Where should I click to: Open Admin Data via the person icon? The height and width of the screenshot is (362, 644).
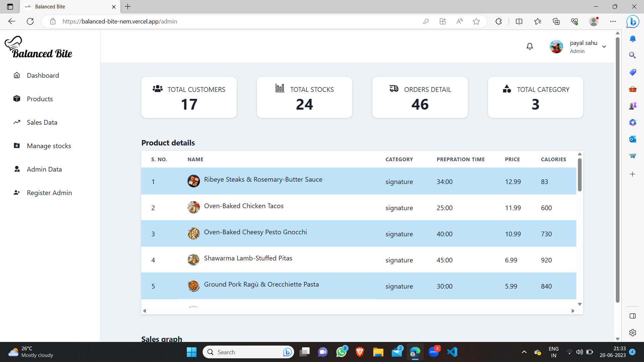(16, 169)
